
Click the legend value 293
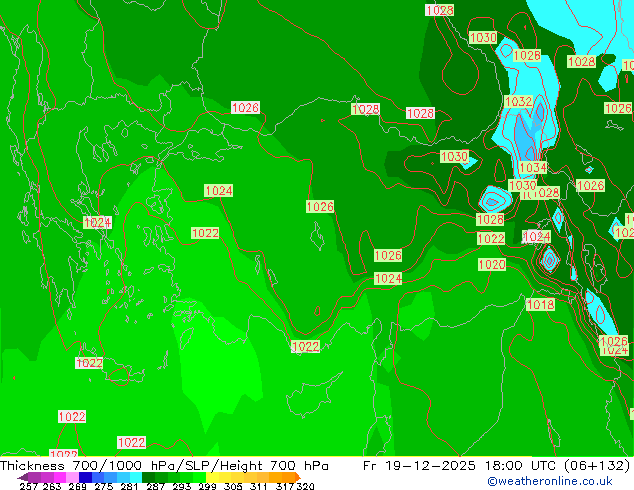[181, 486]
